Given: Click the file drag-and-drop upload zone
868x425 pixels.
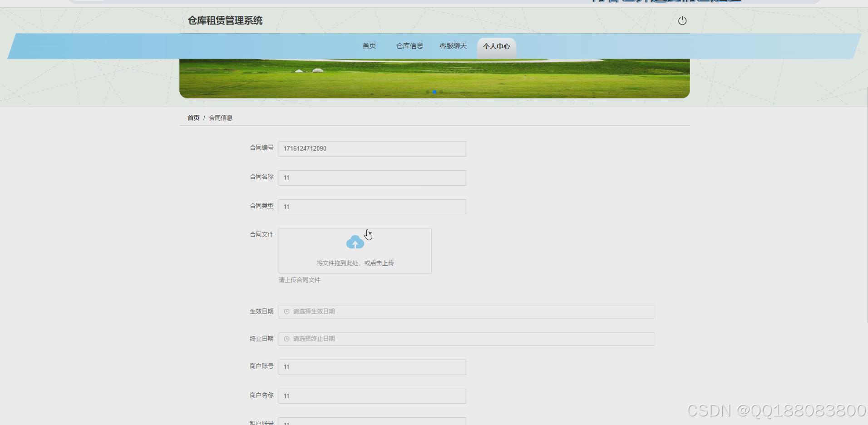Looking at the screenshot, I should click(355, 251).
